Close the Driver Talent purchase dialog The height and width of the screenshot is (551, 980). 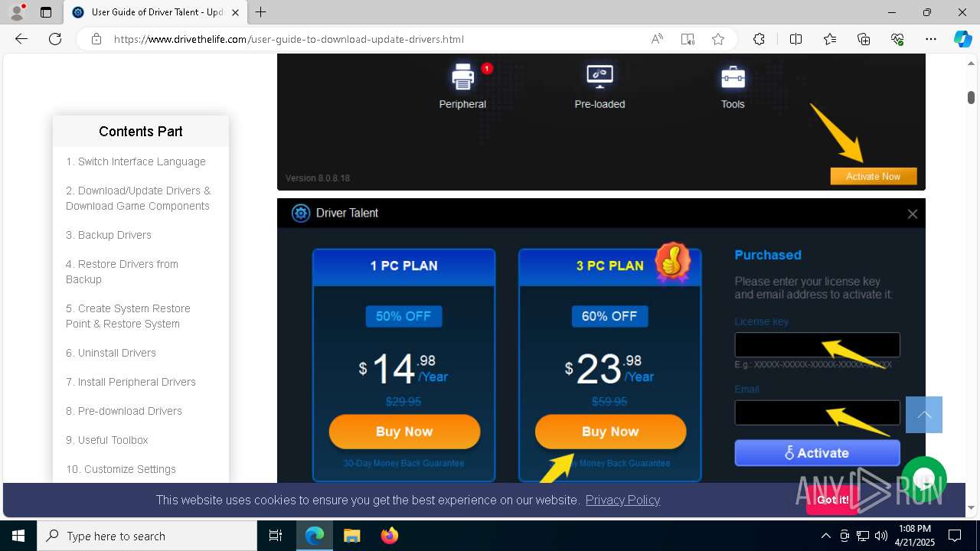pos(912,214)
